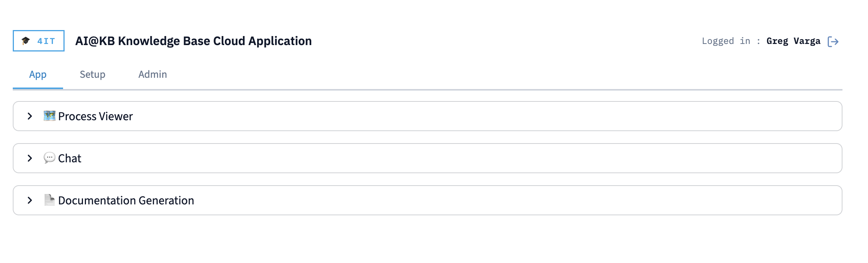Click the document icon beside Documentation Generation
The width and height of the screenshot is (868, 263).
[49, 200]
